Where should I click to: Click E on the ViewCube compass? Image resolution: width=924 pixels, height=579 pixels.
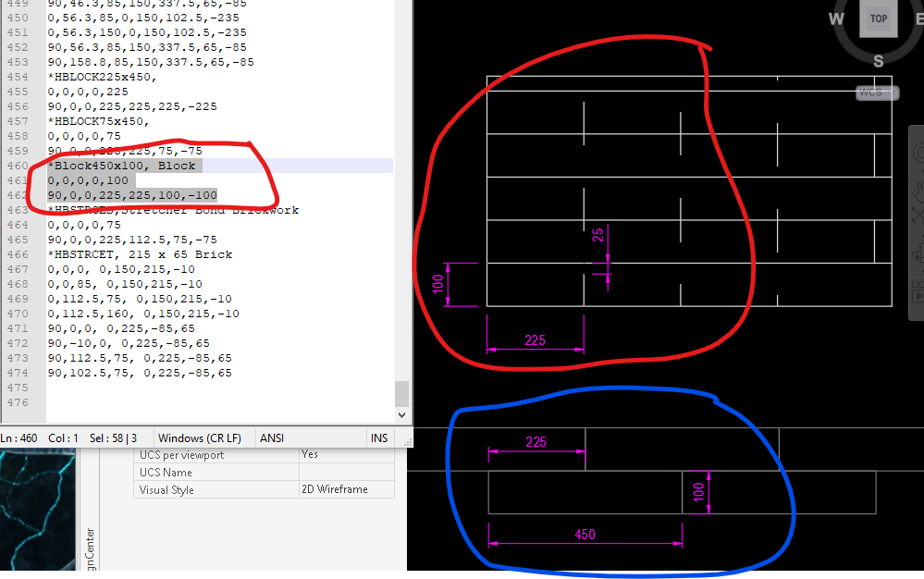coord(920,18)
